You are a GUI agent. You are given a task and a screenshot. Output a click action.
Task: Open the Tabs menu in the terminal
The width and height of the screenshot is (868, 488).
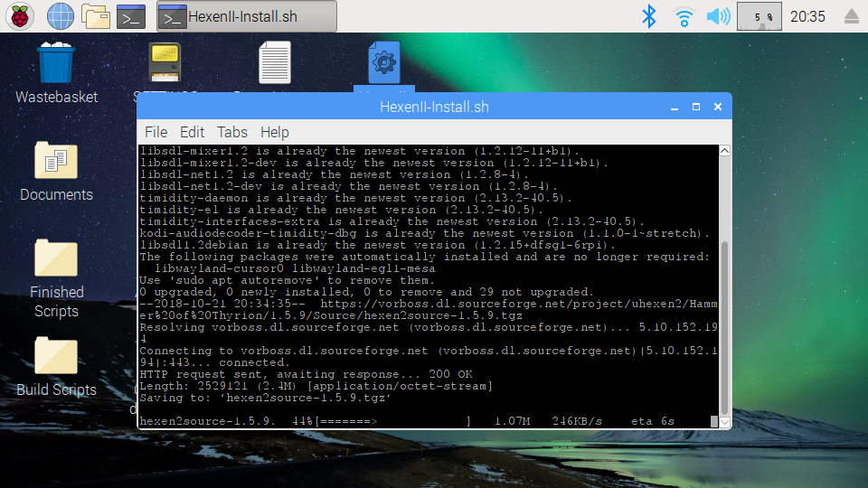tap(232, 132)
